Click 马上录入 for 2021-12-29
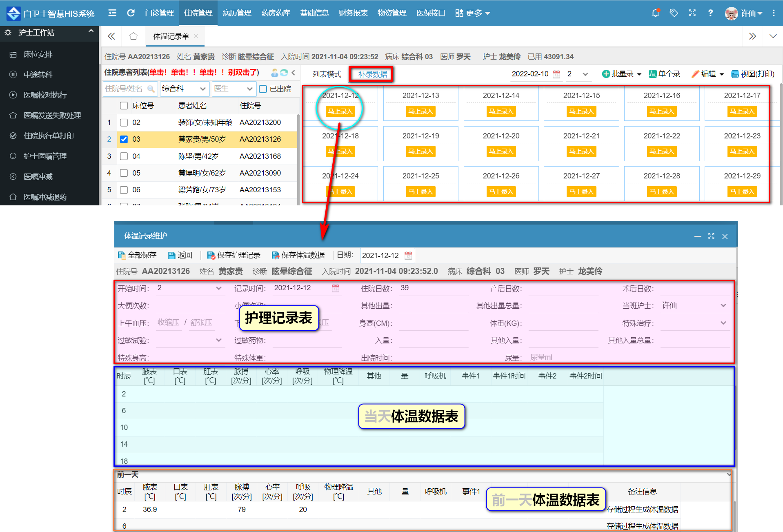783x532 pixels. 742,192
